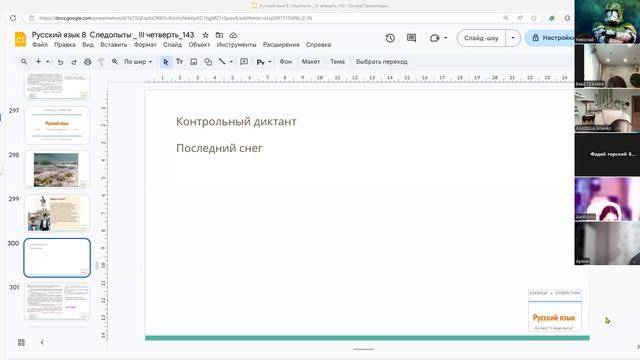The image size is (640, 360).
Task: Redo the last action
Action: (x=74, y=62)
